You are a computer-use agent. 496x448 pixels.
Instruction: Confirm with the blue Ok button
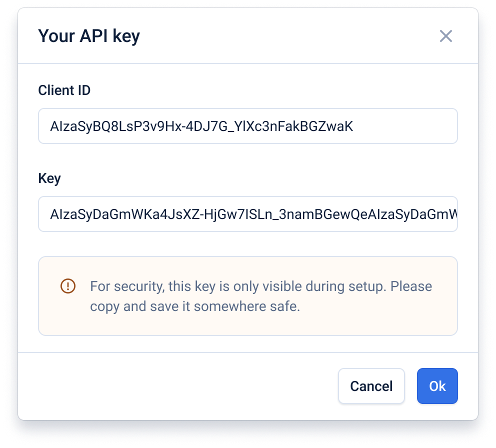tap(437, 386)
